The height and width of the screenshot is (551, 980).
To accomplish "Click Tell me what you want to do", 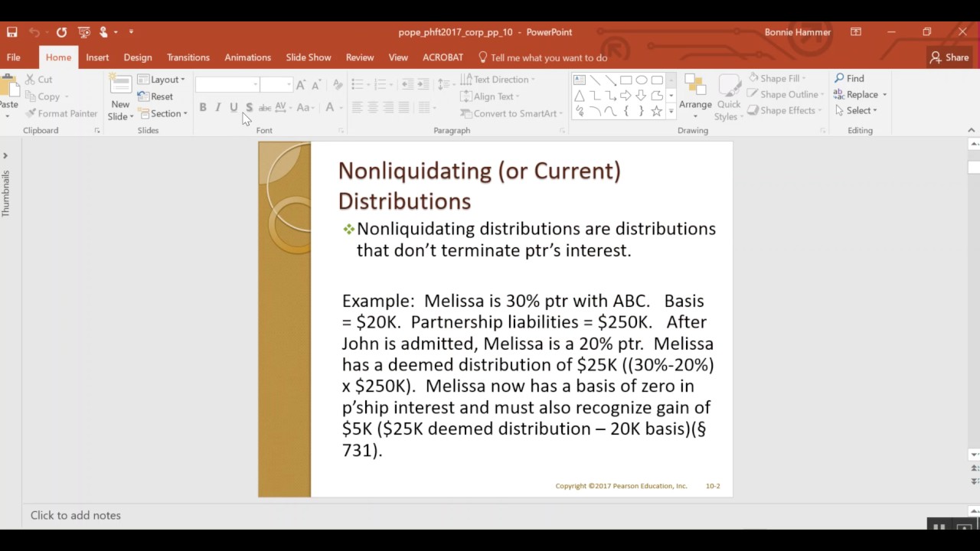I will [543, 57].
